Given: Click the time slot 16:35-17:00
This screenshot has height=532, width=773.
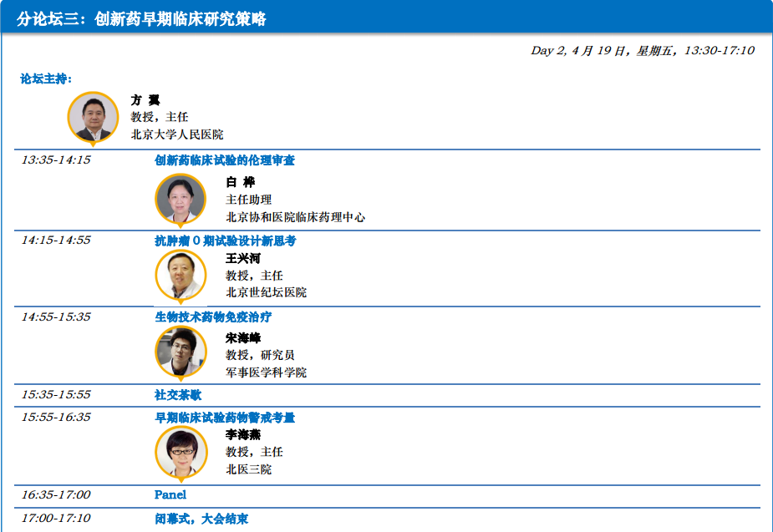Looking at the screenshot, I should [x=56, y=494].
